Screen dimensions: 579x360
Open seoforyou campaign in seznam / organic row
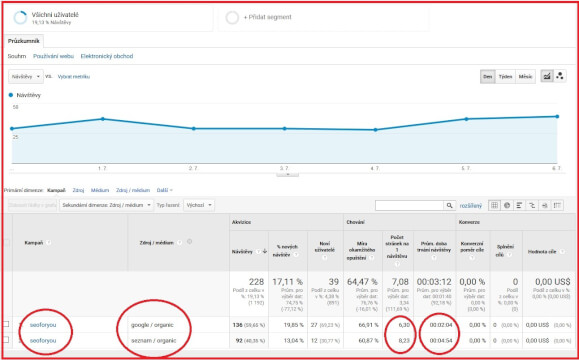43,340
